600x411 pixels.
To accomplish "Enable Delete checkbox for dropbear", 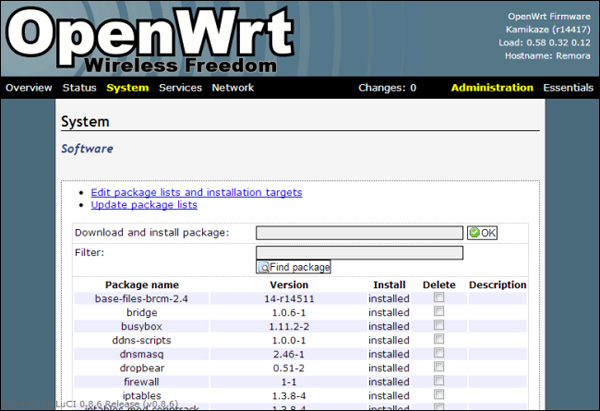I will pyautogui.click(x=439, y=368).
